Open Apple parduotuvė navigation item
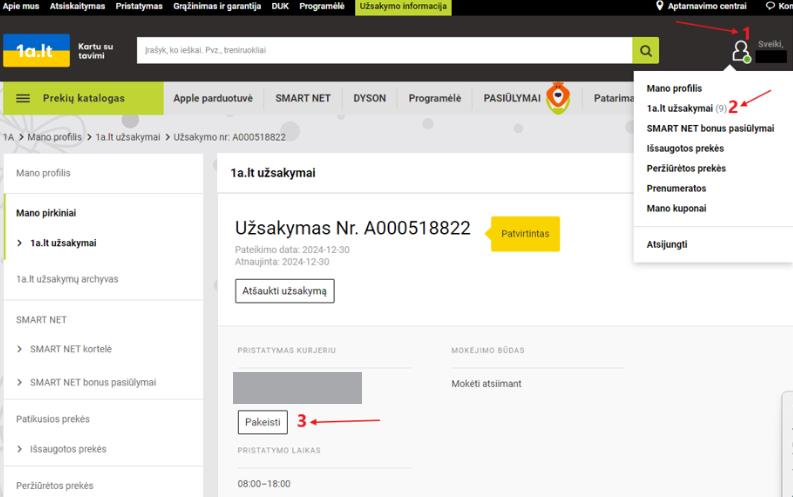The height and width of the screenshot is (497, 793). click(x=213, y=98)
